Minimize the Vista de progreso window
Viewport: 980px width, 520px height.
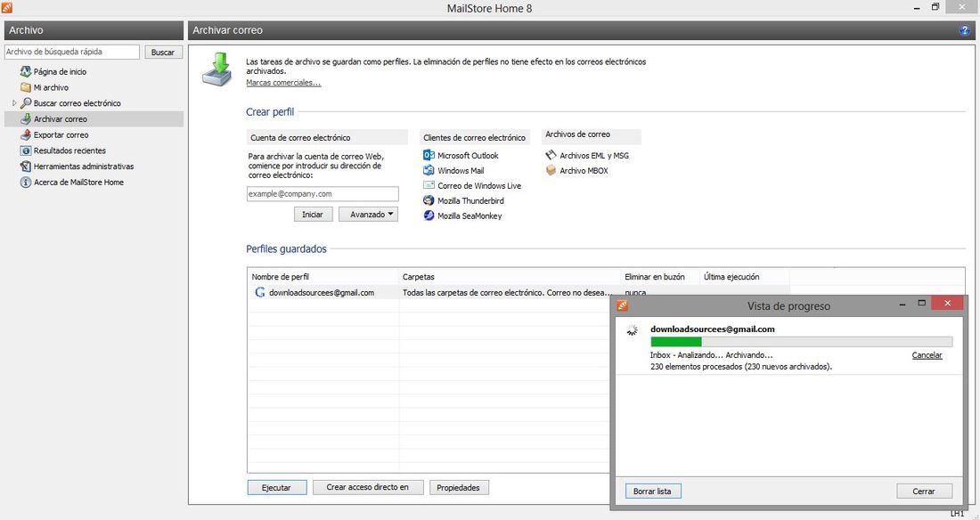coord(902,303)
